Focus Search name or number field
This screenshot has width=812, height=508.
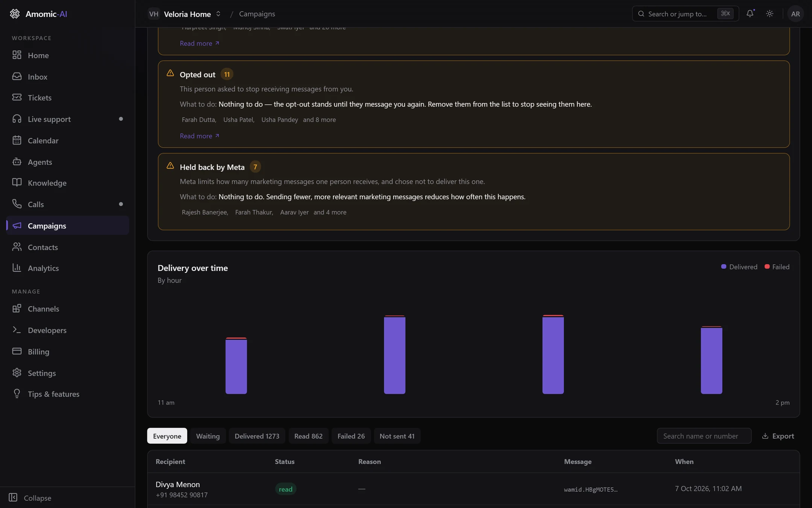(704, 436)
